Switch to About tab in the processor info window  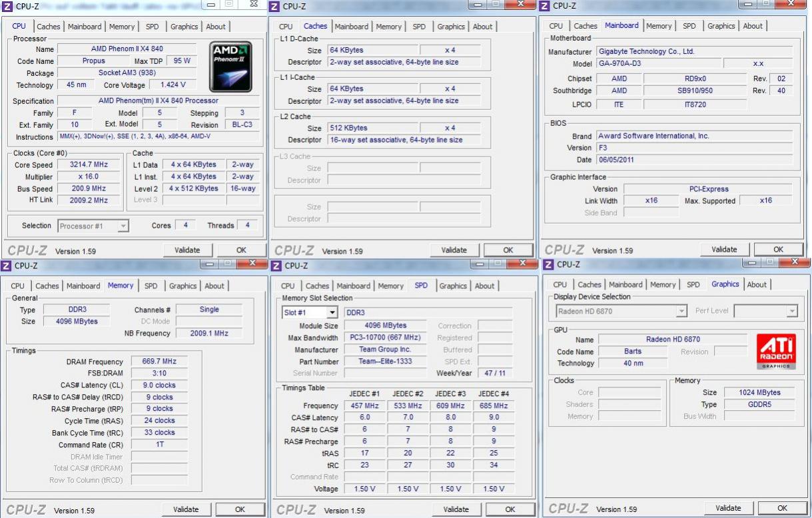click(216, 27)
